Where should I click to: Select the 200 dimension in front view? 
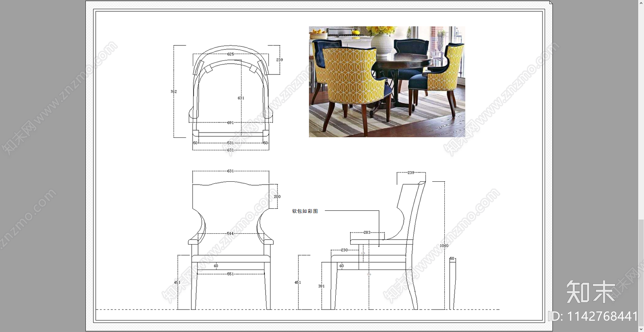[x=277, y=197]
